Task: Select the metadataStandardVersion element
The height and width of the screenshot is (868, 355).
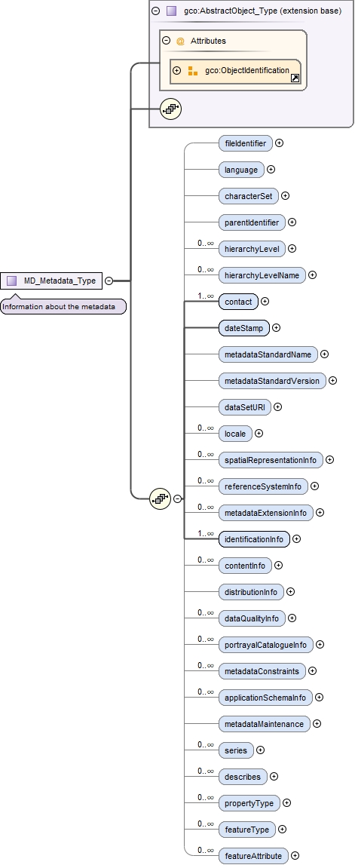Action: (x=271, y=381)
